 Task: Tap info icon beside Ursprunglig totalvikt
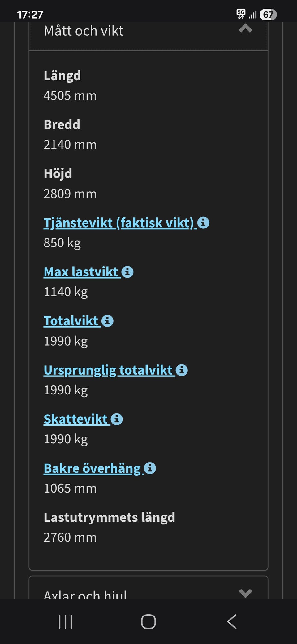[182, 370]
